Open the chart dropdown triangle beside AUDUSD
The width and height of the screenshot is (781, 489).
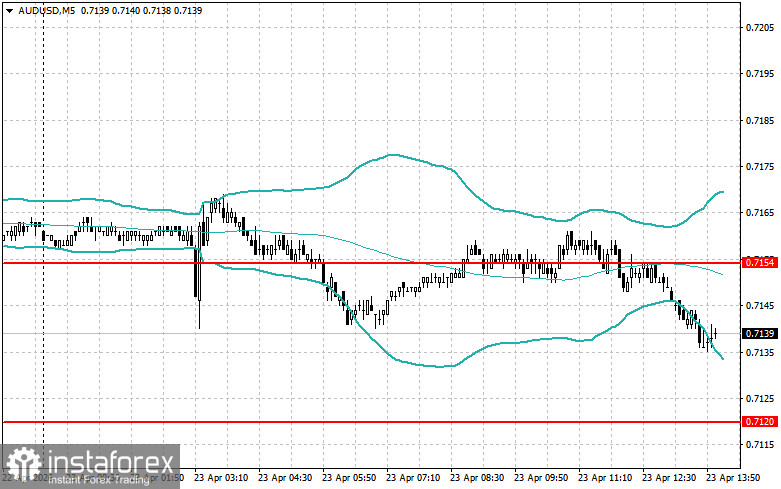tap(9, 10)
